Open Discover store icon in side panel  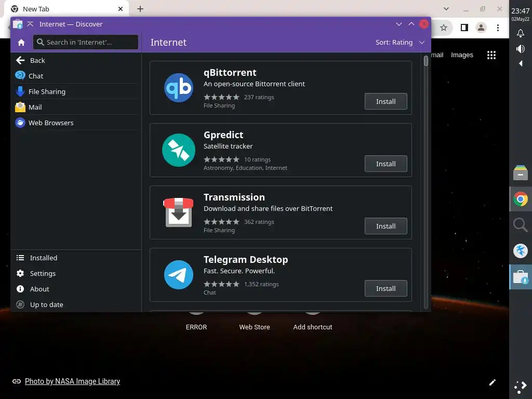(x=521, y=277)
